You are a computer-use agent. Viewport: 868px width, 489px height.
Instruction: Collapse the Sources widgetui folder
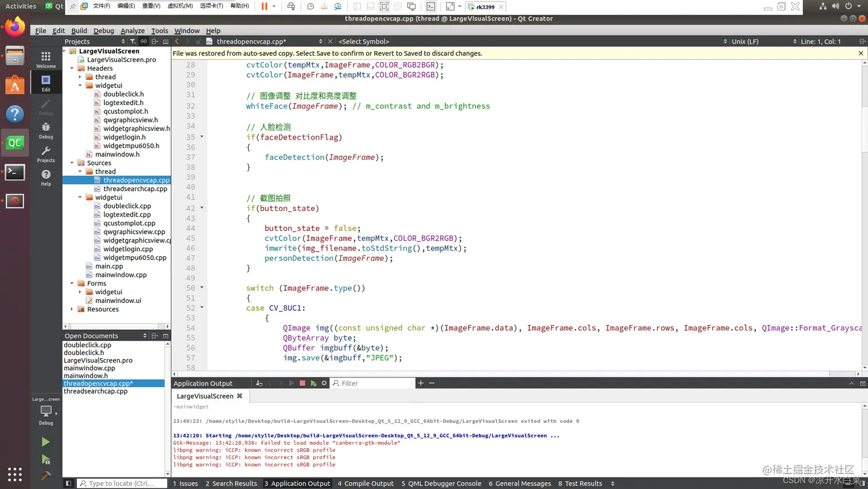coord(80,197)
